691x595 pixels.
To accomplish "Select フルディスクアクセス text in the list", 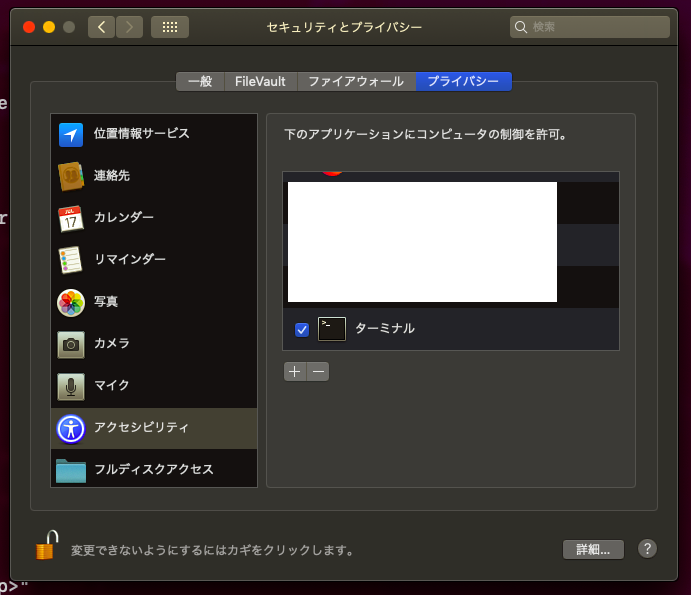I will [154, 469].
